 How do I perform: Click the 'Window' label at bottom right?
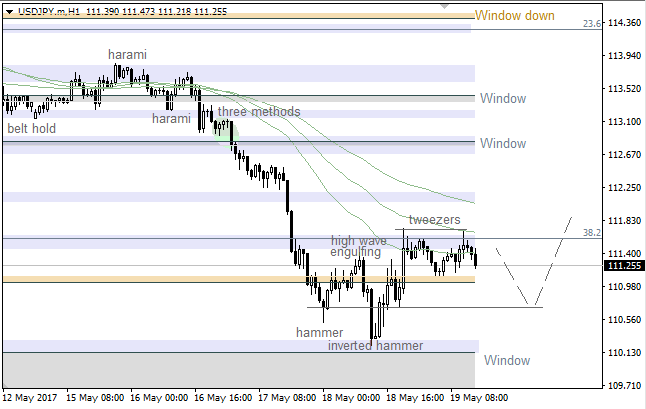point(506,361)
